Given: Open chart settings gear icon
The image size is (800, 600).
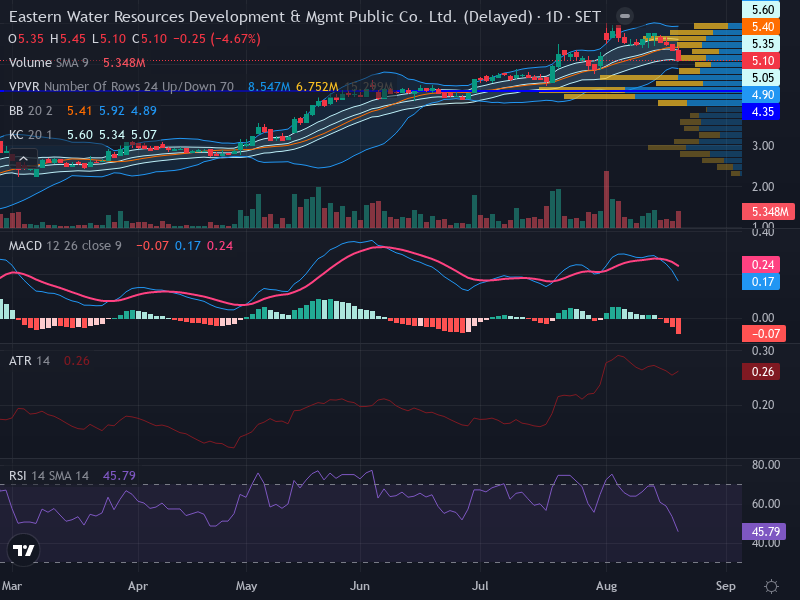Looking at the screenshot, I should click(x=771, y=586).
